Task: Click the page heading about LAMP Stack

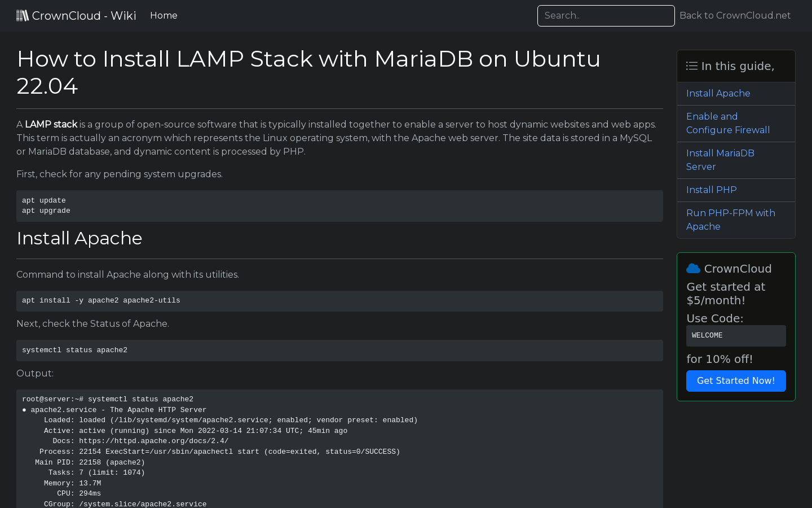Action: click(x=308, y=72)
